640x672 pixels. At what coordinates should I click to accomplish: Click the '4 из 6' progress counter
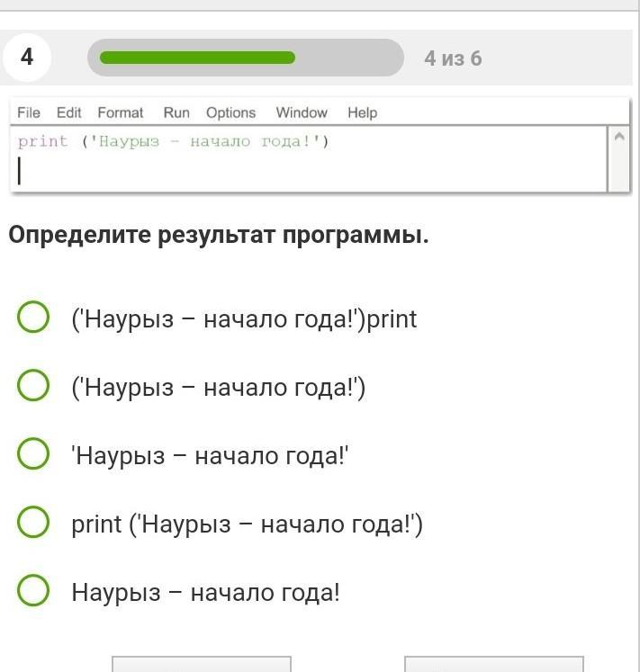(x=453, y=58)
